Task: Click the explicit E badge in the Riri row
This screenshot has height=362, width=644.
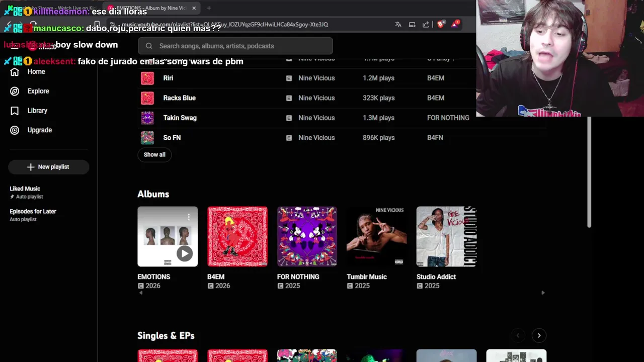Action: click(289, 78)
